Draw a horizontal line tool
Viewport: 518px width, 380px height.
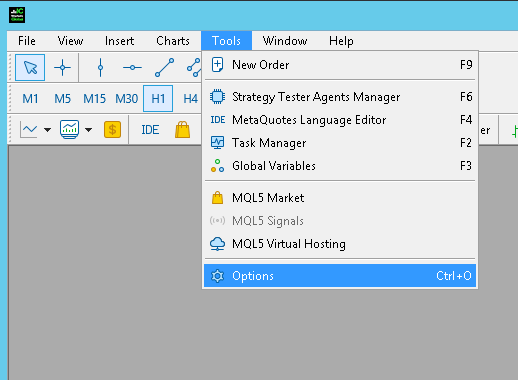(132, 68)
